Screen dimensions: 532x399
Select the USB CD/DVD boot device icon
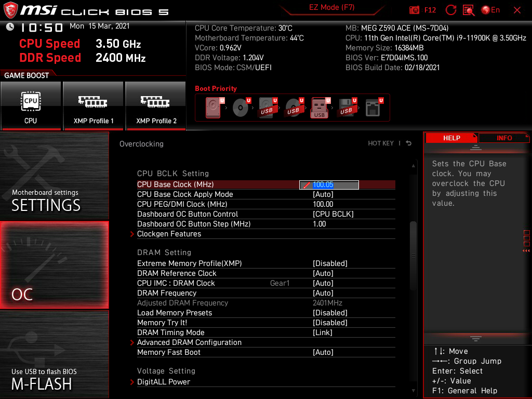click(x=294, y=108)
